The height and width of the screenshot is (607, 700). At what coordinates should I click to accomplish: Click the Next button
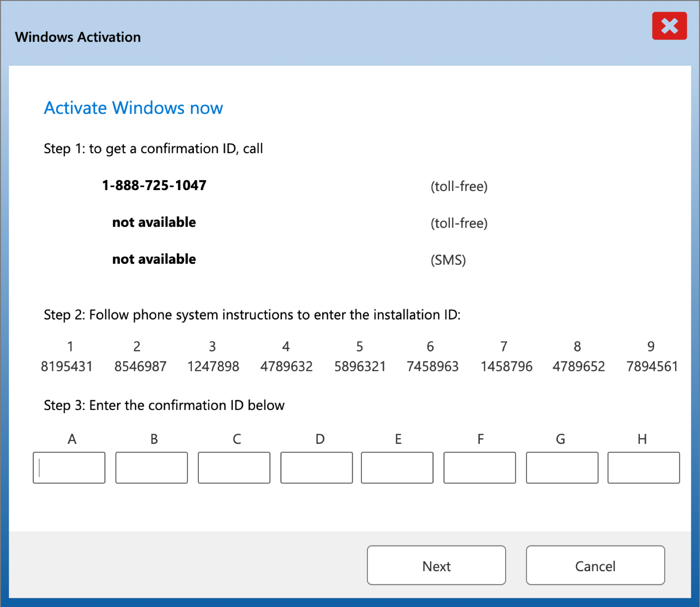point(436,565)
